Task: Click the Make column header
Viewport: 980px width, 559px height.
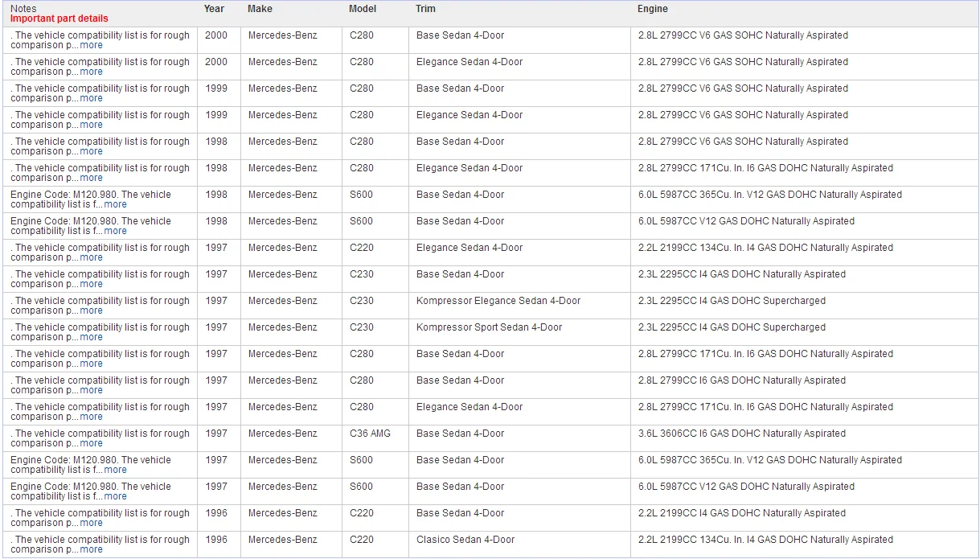Action: point(260,9)
